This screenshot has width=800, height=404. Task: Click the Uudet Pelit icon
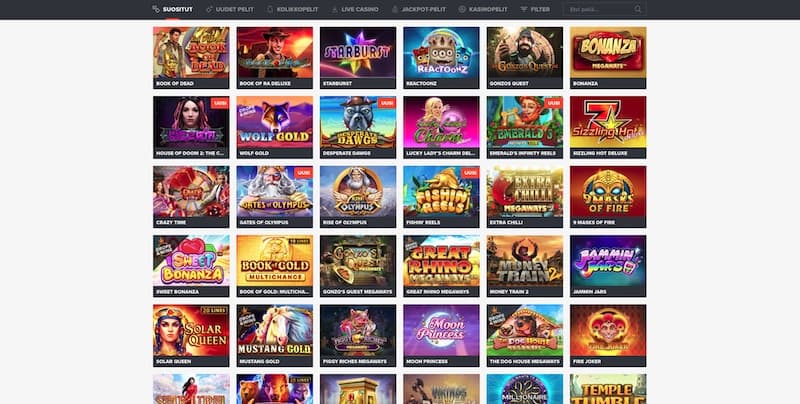(209, 9)
